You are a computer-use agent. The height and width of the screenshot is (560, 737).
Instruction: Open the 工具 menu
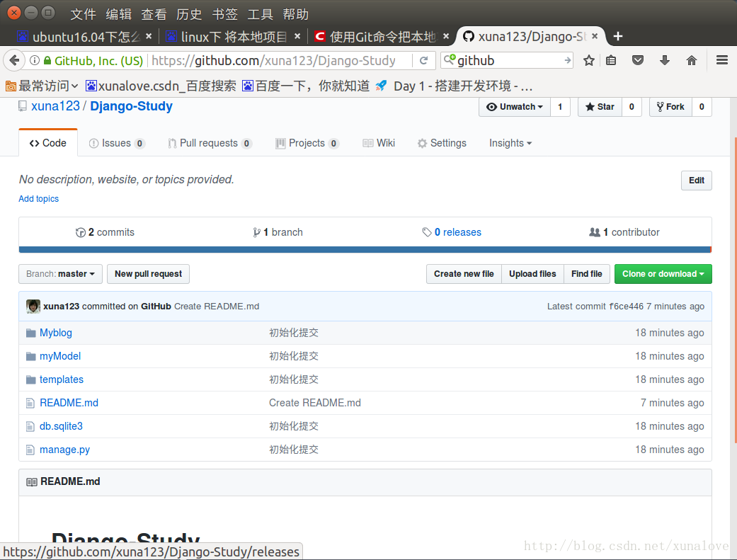(260, 14)
